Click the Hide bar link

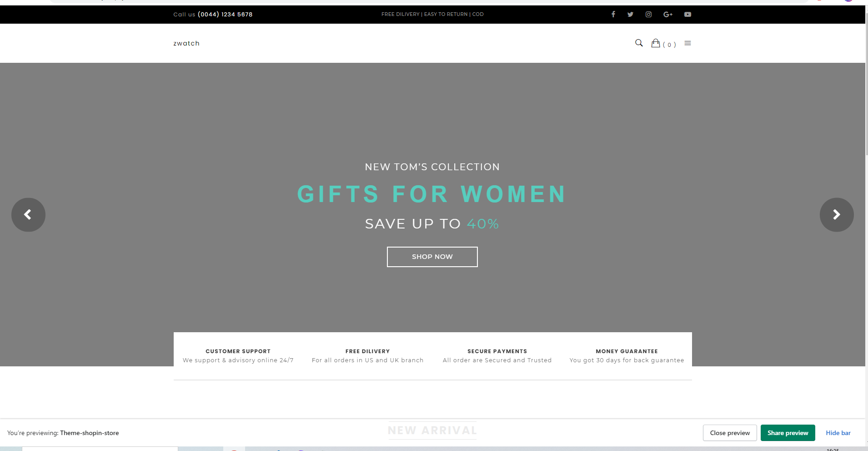pyautogui.click(x=838, y=433)
